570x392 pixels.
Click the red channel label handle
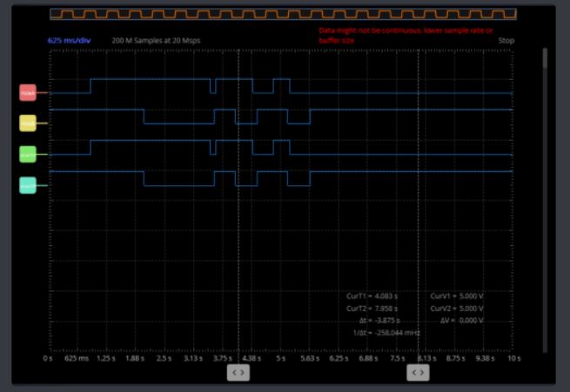point(28,93)
